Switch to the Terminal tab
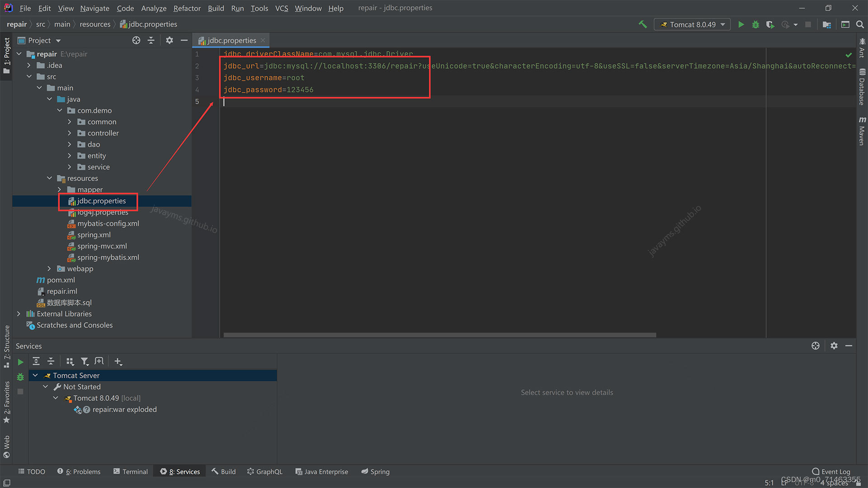868x488 pixels. tap(130, 471)
